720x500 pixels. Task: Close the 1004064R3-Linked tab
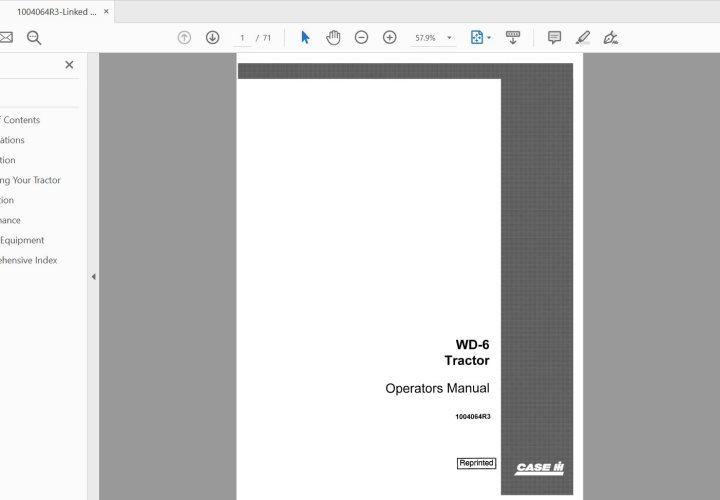[x=106, y=11]
